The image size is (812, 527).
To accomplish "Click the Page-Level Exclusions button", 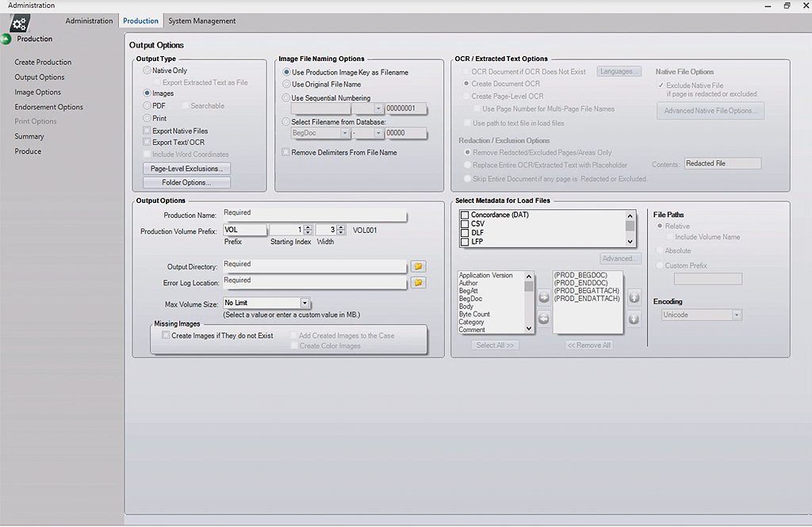I will [186, 168].
